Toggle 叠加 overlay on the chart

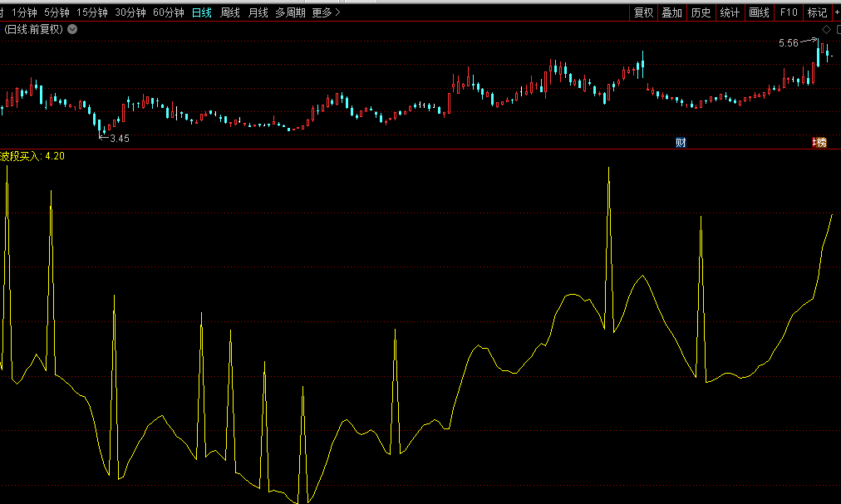671,12
